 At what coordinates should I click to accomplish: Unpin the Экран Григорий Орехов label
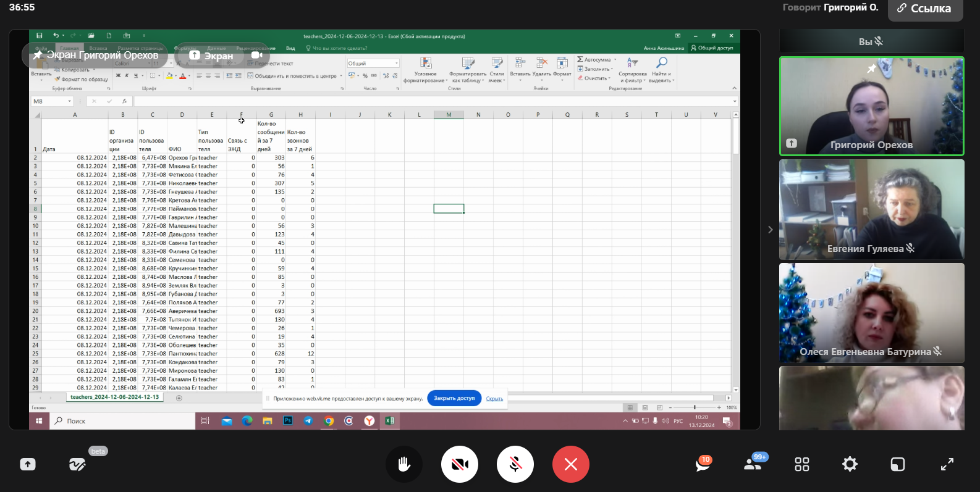[38, 55]
